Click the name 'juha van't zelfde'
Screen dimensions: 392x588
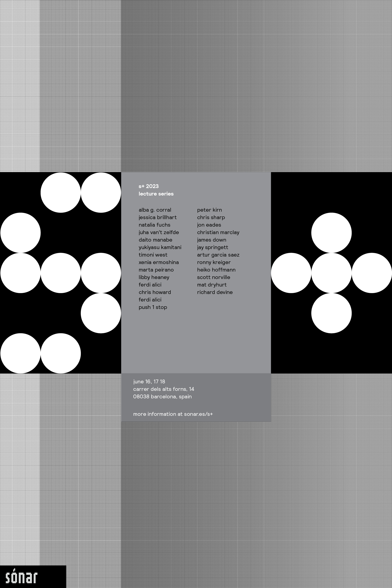pos(159,233)
